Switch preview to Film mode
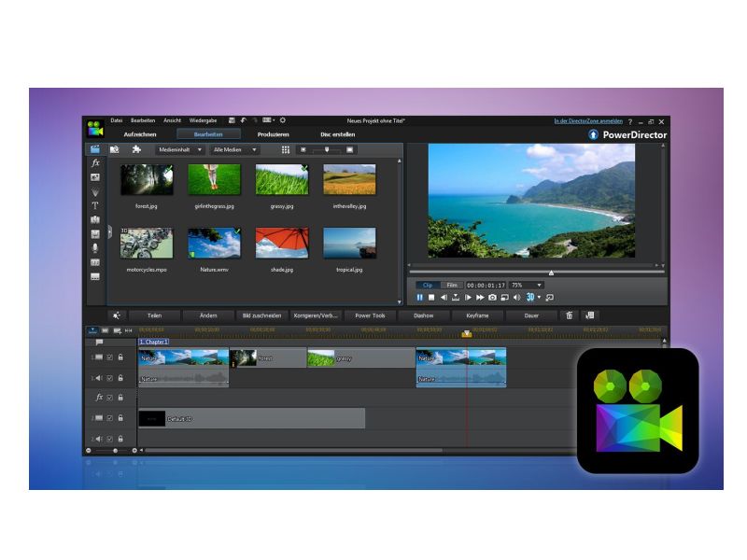The width and height of the screenshot is (747, 560). pos(452,286)
